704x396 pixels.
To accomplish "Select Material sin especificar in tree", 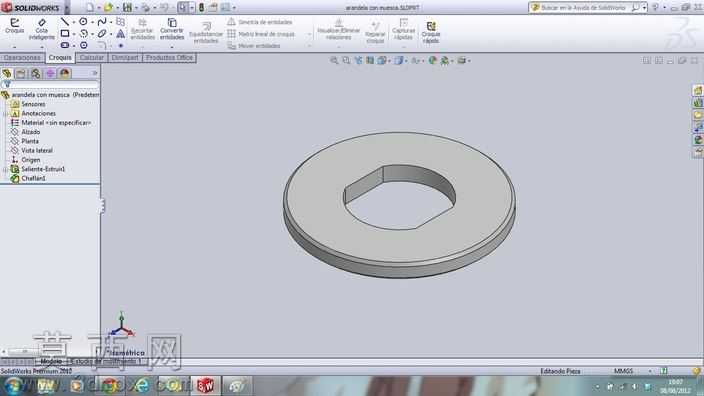I will (x=56, y=123).
